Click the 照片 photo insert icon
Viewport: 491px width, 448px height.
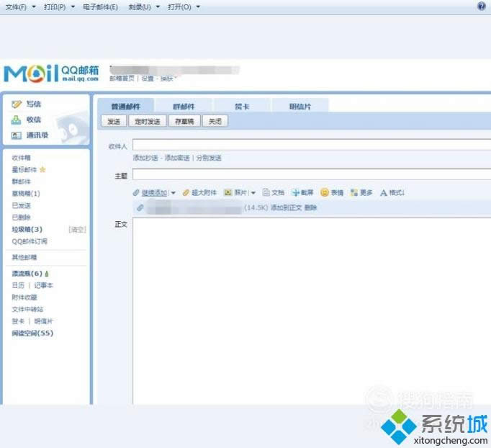(228, 192)
